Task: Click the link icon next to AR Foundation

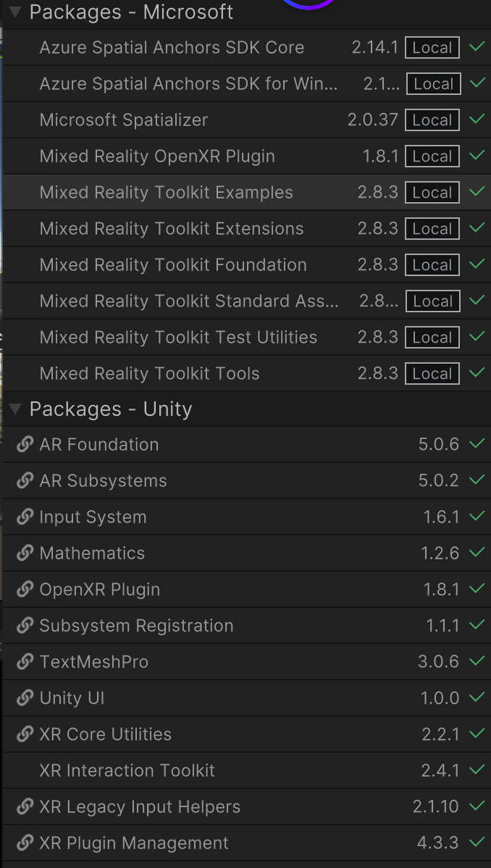Action: tap(24, 444)
